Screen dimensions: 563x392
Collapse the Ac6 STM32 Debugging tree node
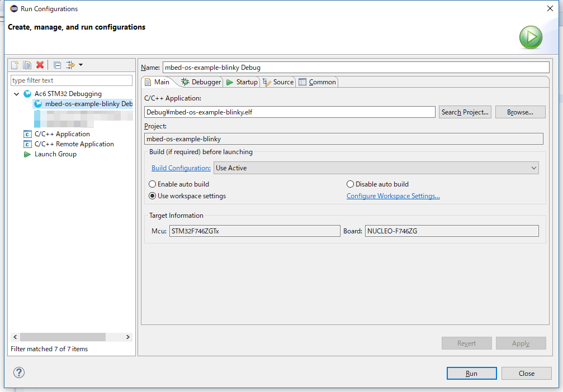[17, 94]
